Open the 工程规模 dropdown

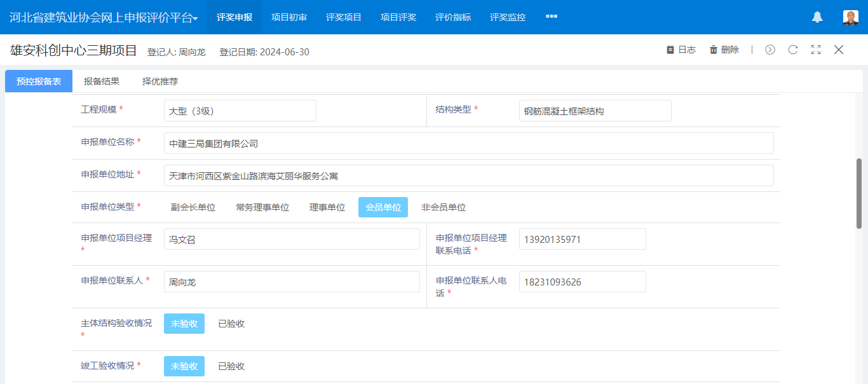point(240,111)
